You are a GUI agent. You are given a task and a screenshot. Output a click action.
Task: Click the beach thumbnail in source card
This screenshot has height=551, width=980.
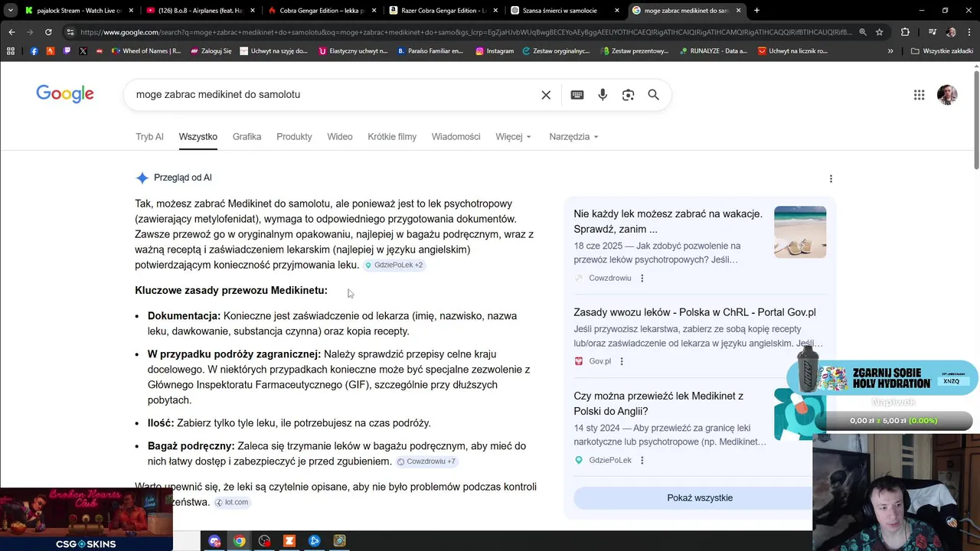[800, 232]
